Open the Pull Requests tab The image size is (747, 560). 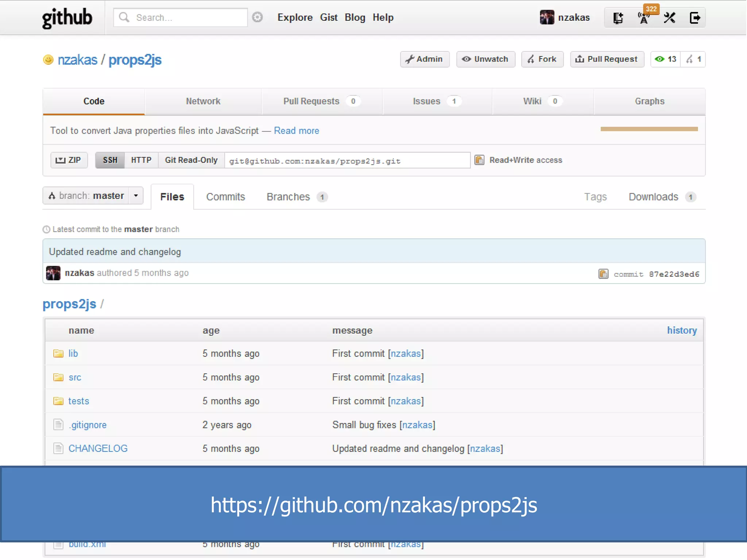(322, 101)
